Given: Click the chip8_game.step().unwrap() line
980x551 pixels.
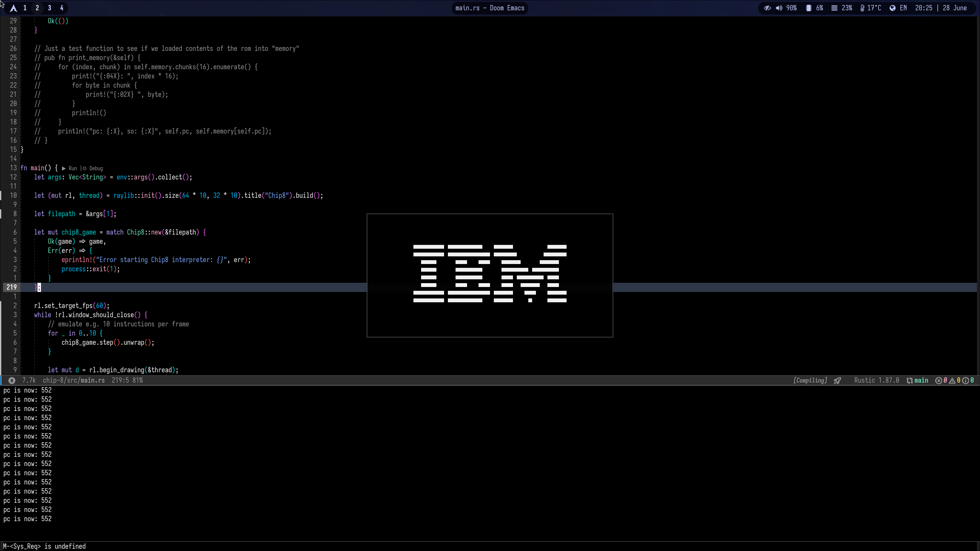Looking at the screenshot, I should pyautogui.click(x=108, y=342).
